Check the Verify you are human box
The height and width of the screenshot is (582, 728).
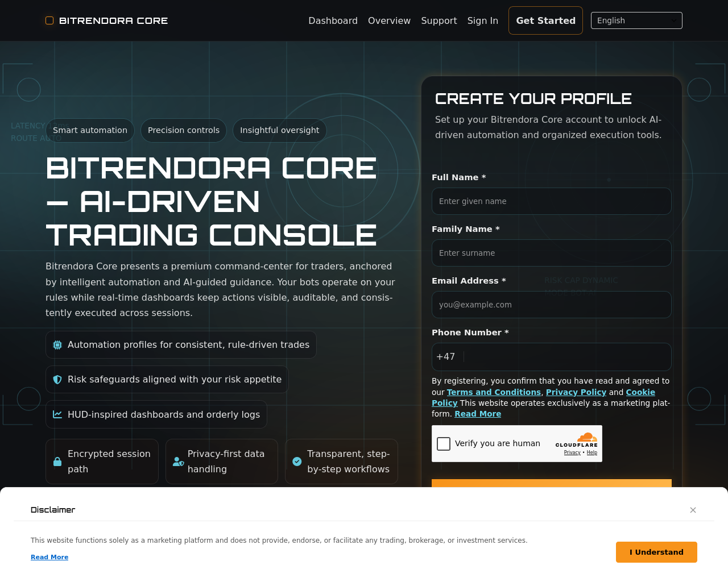point(444,444)
